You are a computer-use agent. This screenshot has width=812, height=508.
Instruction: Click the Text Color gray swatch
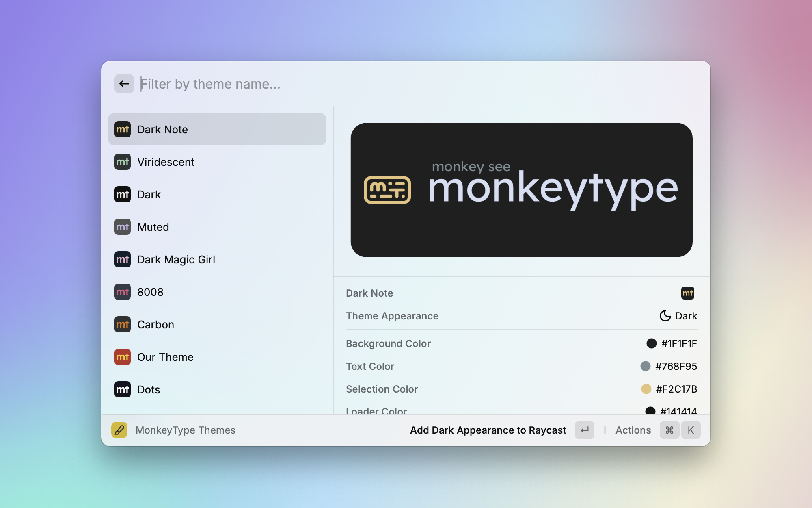[645, 366]
